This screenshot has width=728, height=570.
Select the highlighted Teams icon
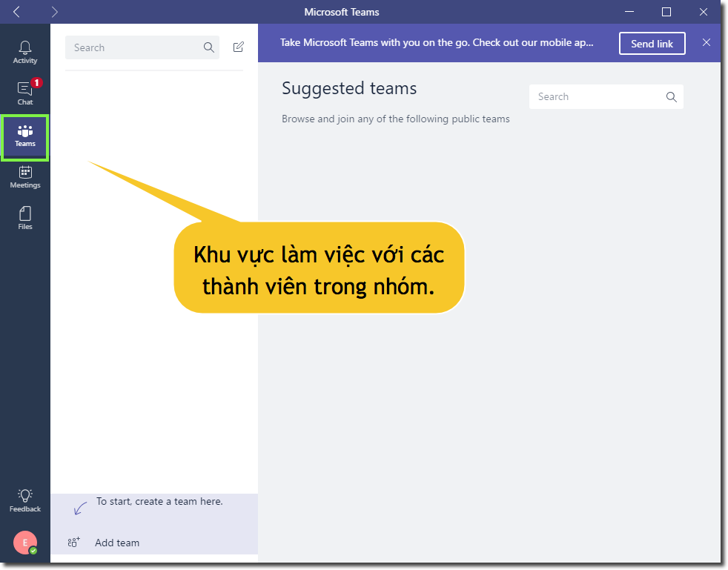click(24, 137)
